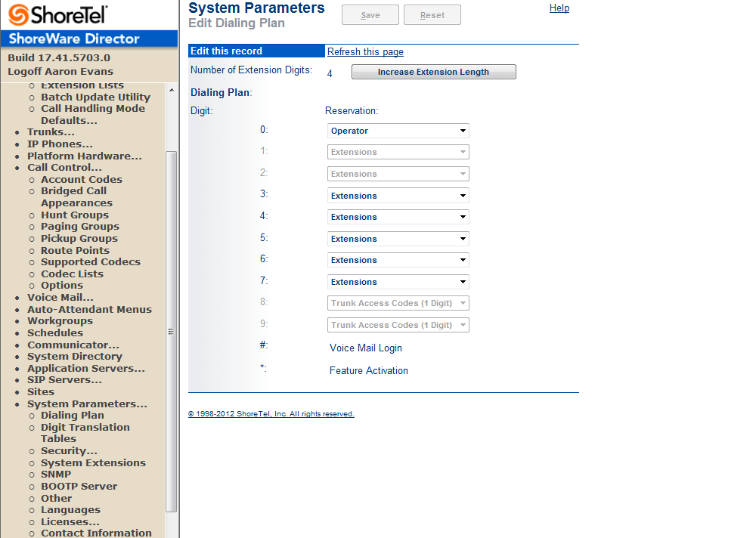Viewport: 756px width, 538px height.
Task: Open Call Handling Mode Defaults
Action: click(92, 114)
